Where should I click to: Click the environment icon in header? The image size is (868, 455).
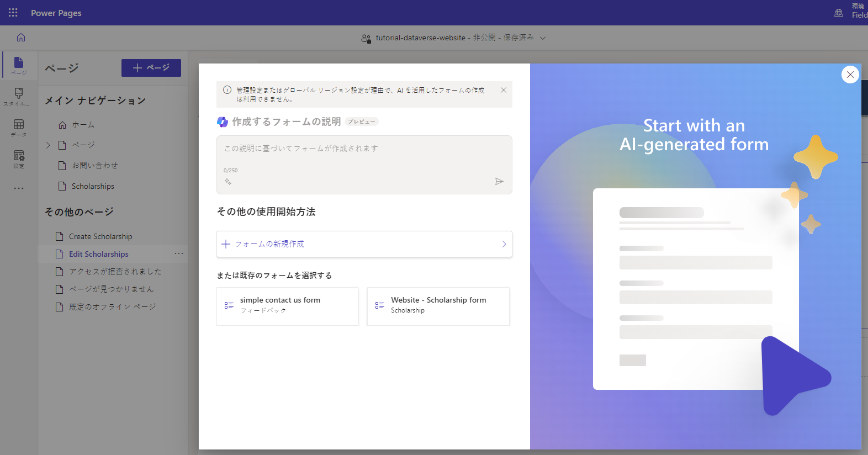coord(839,13)
